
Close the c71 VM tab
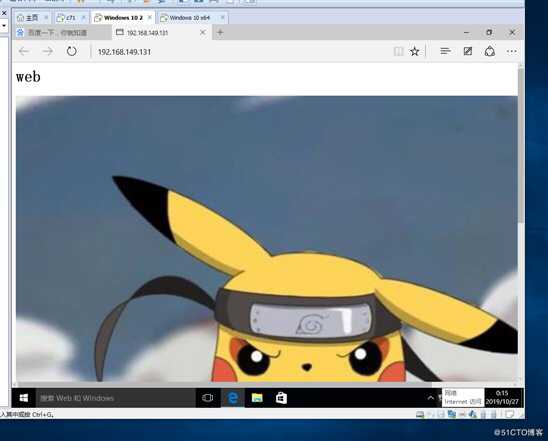click(83, 17)
